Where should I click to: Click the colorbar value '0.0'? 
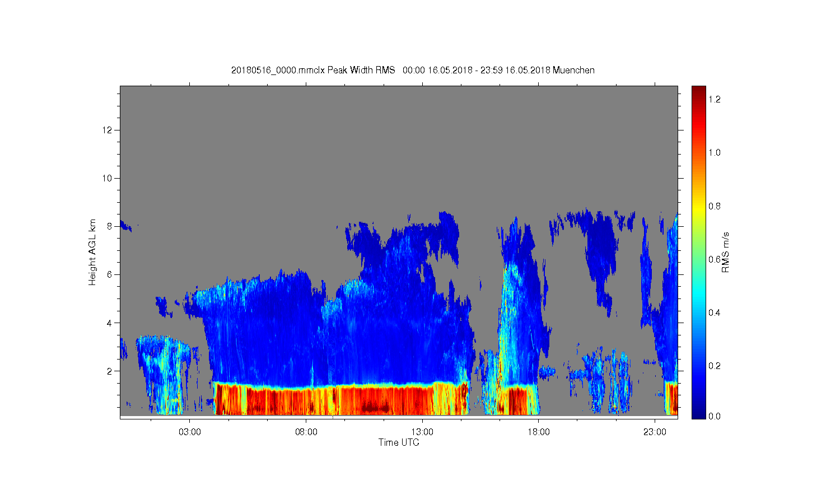[x=715, y=416]
